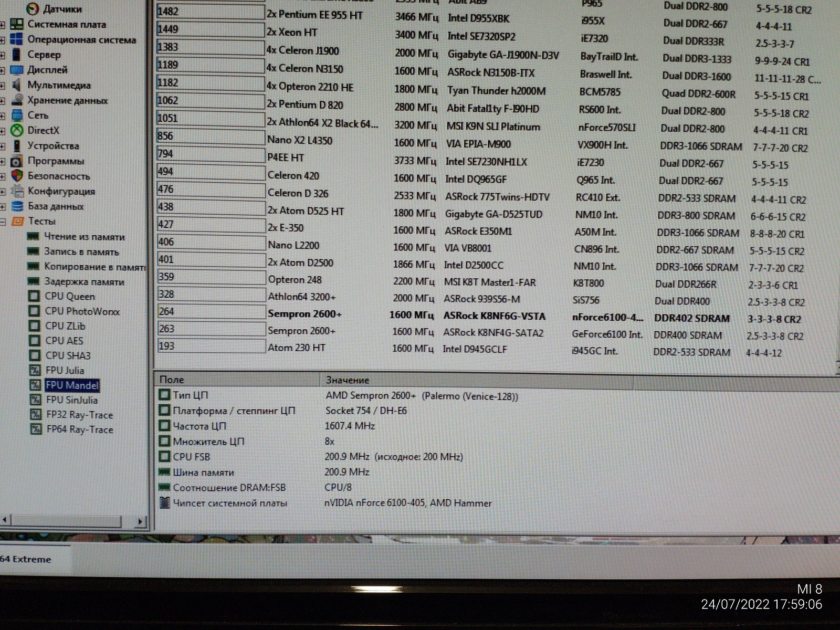Select the Задержка памяти test
The height and width of the screenshot is (630, 840).
(x=85, y=282)
